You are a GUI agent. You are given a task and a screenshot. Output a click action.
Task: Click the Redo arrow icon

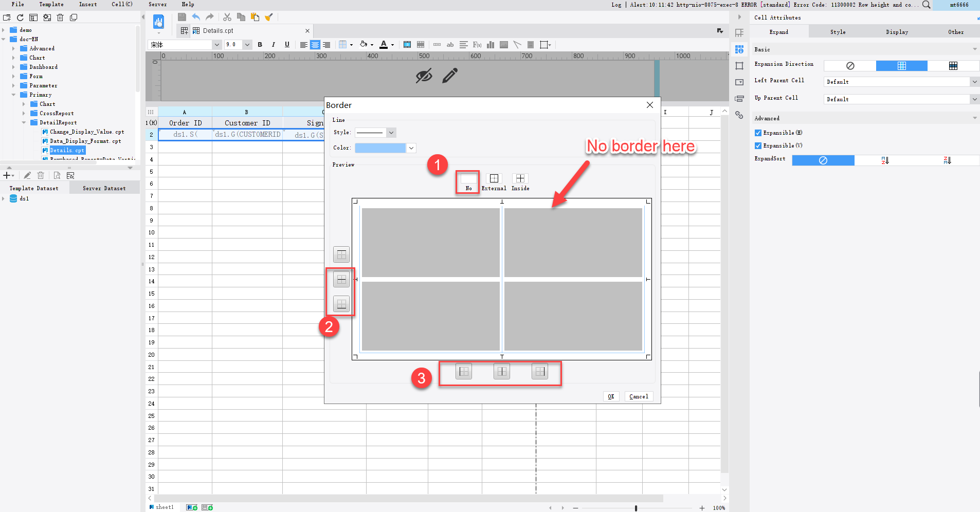pyautogui.click(x=209, y=17)
